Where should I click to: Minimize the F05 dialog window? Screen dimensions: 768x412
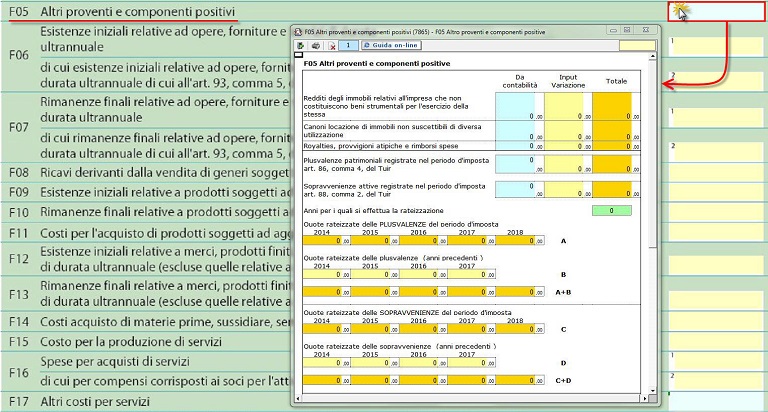[x=613, y=30]
